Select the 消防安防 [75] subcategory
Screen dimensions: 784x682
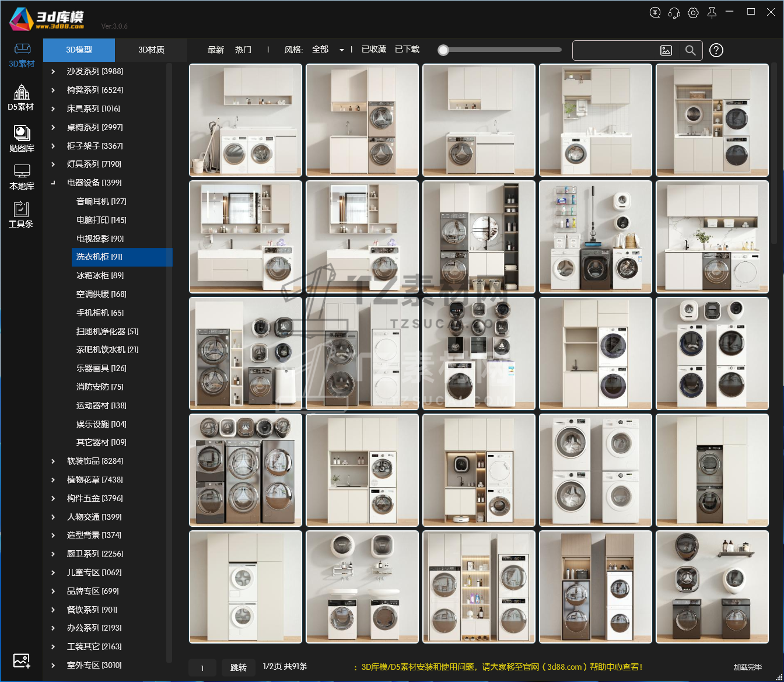point(100,387)
